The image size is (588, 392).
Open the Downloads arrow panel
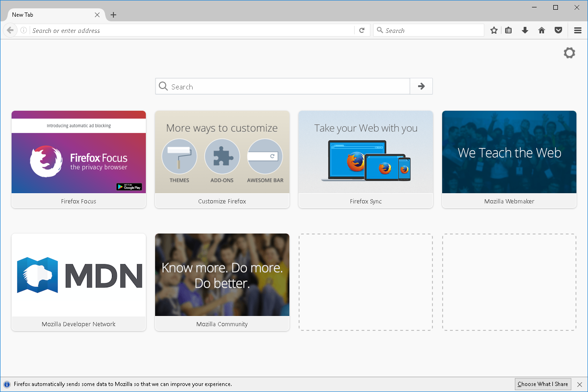(525, 31)
